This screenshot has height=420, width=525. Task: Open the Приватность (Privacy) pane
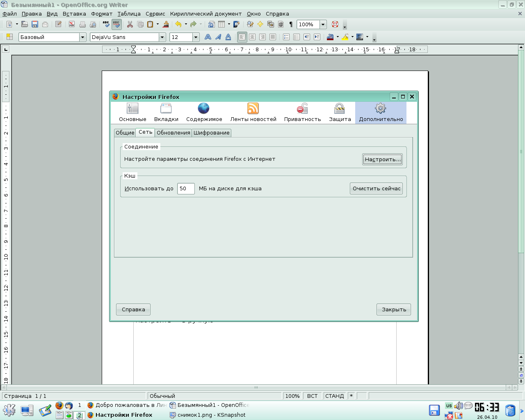(x=302, y=112)
